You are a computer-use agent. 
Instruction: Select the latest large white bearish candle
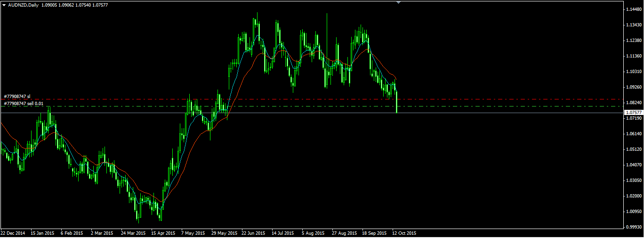click(x=397, y=102)
